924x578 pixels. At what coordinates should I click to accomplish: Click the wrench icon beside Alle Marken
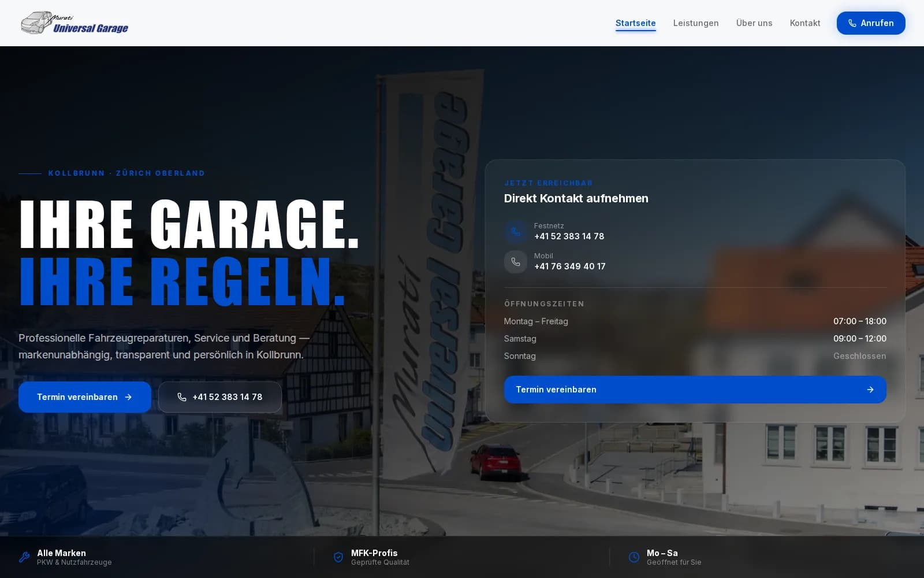click(24, 557)
